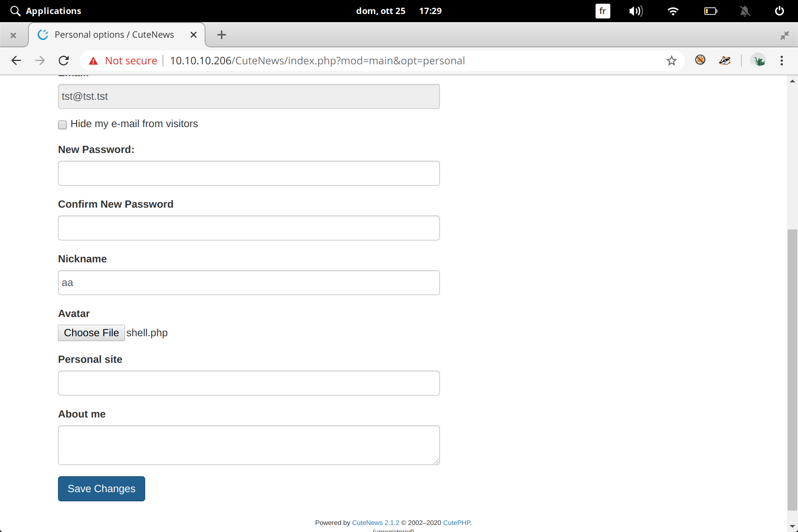The height and width of the screenshot is (532, 798).
Task: Open the CuteNews 2.1.2 footer link
Action: (375, 522)
